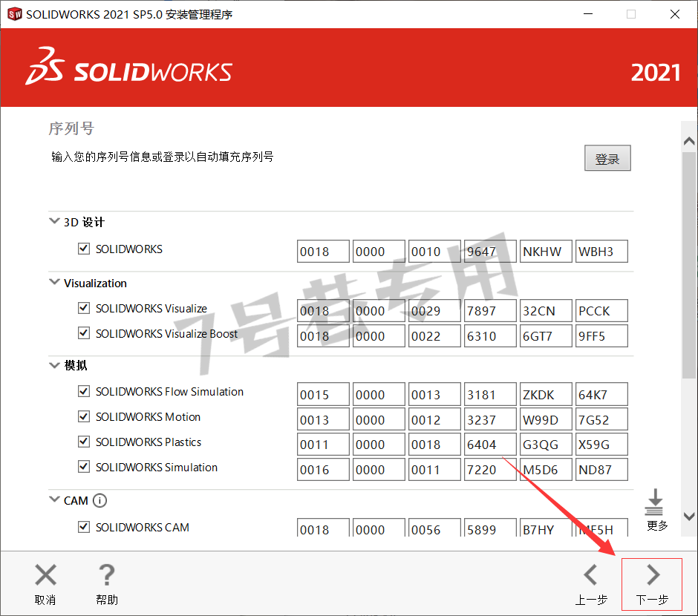
Task: Open Help with the question mark icon
Action: (x=107, y=574)
